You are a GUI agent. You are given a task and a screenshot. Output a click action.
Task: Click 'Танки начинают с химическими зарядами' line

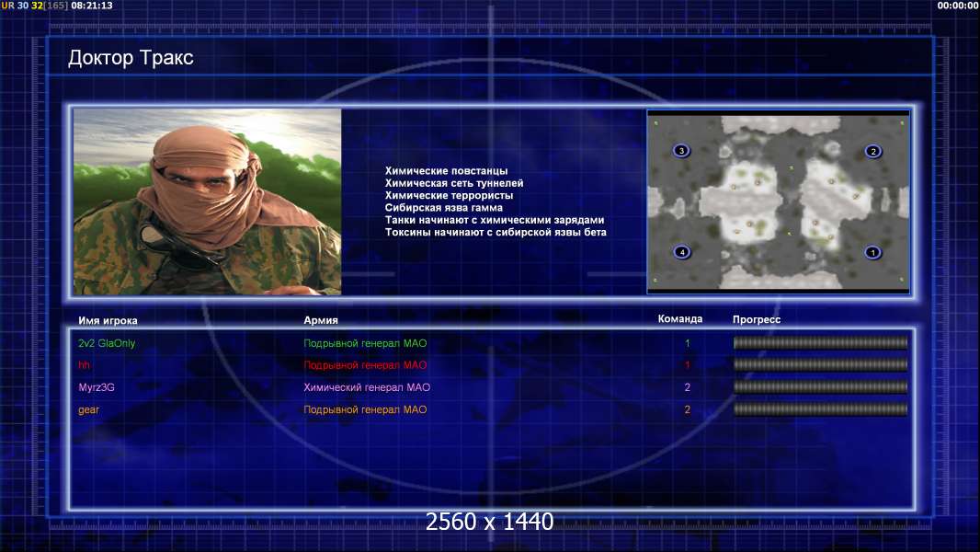(x=495, y=220)
